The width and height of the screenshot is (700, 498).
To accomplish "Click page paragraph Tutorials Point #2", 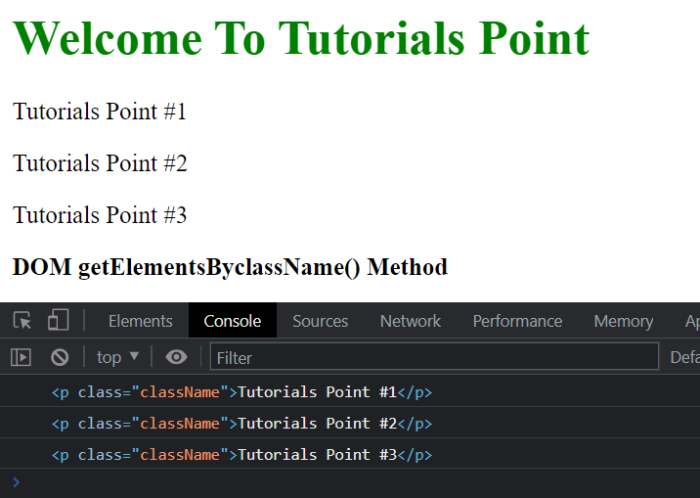I will (100, 163).
